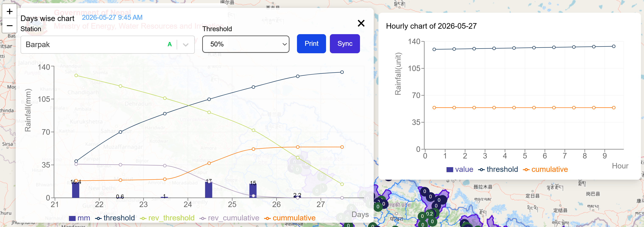The width and height of the screenshot is (644, 227).
Task: Zoom in the map with plus button
Action: (x=10, y=11)
